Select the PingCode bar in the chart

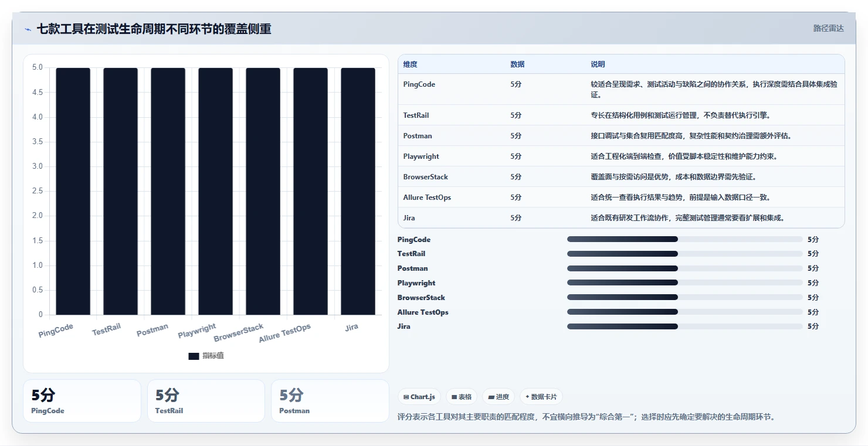(x=73, y=191)
